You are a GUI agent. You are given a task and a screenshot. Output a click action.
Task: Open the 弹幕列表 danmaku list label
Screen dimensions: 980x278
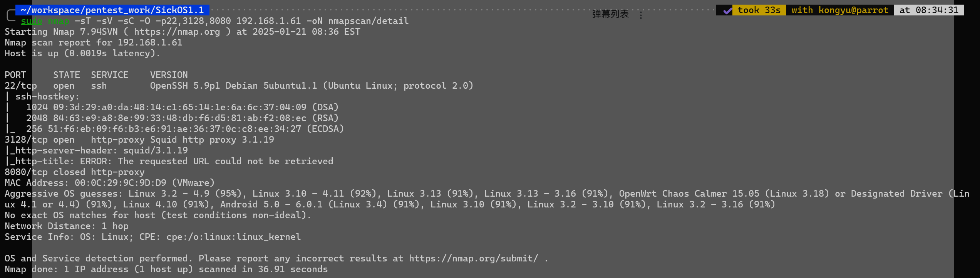pos(610,14)
